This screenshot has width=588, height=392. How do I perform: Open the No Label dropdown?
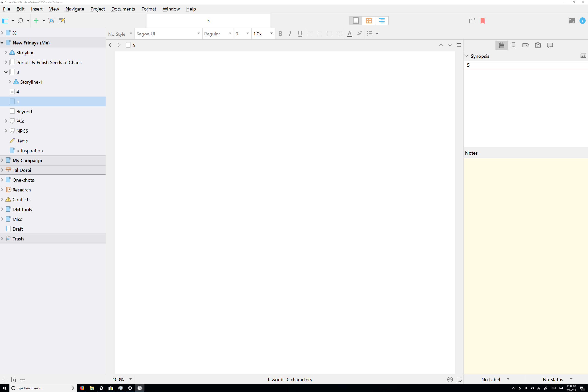pyautogui.click(x=495, y=379)
